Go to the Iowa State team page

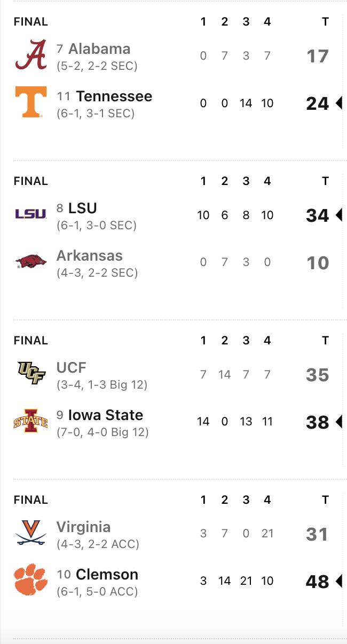tap(106, 415)
